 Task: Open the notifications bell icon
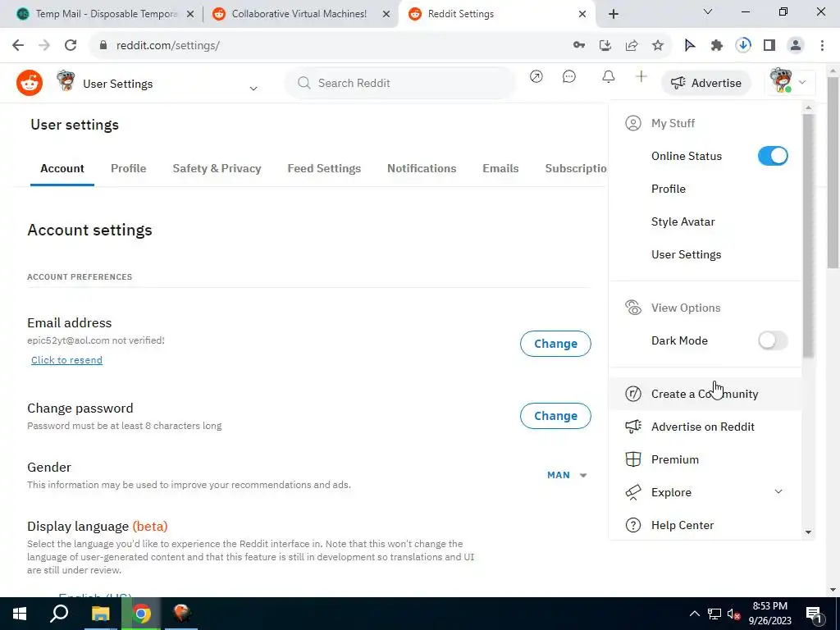(609, 76)
